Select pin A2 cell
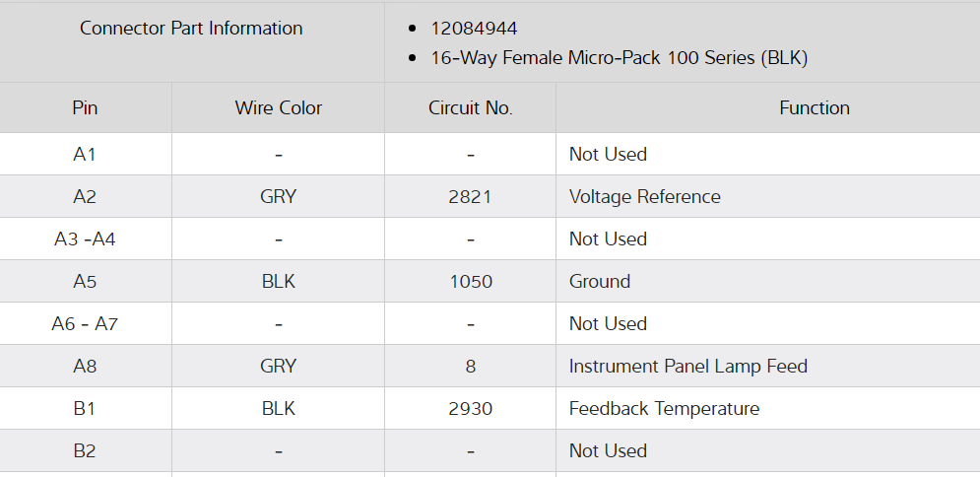This screenshot has width=980, height=477. [85, 197]
